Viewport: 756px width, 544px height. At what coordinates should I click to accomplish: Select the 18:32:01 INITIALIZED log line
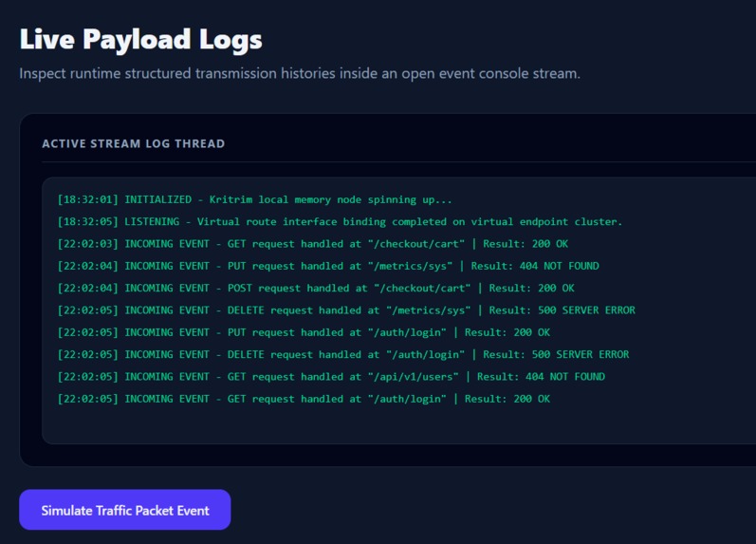[x=254, y=199]
